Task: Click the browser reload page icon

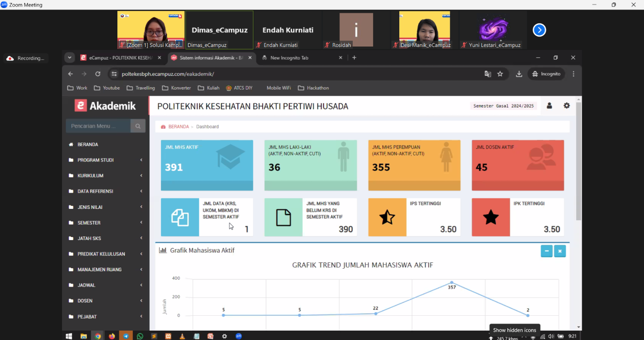Action: 98,74
